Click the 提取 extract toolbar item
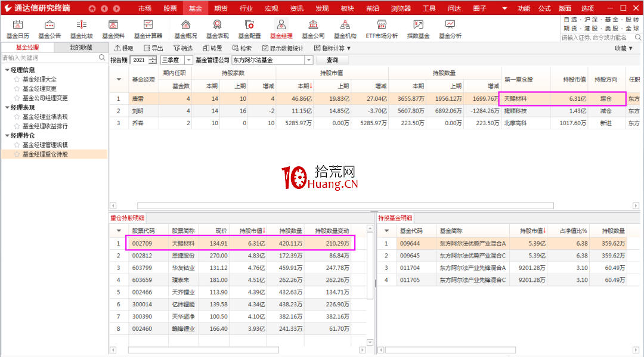Viewport: 644px width, 357px height. 123,48
